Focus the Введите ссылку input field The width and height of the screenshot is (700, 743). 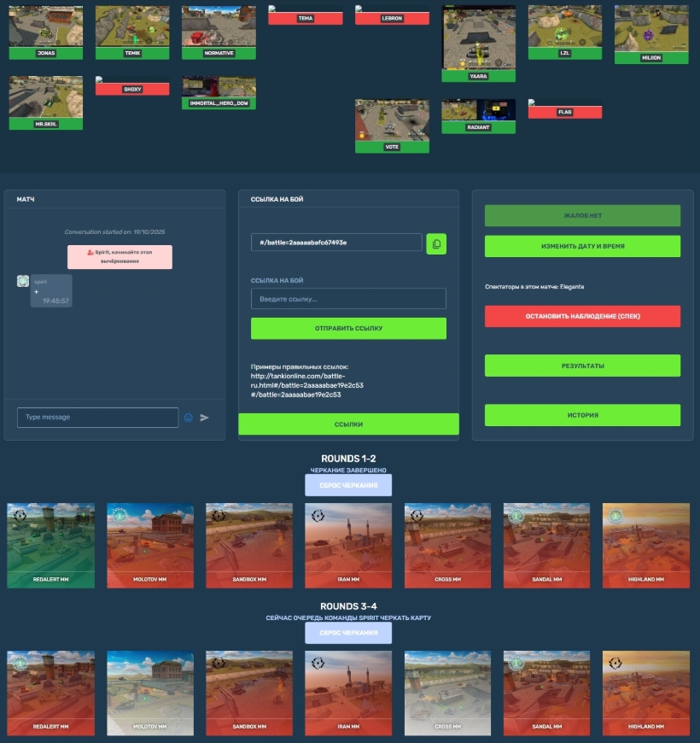click(348, 299)
